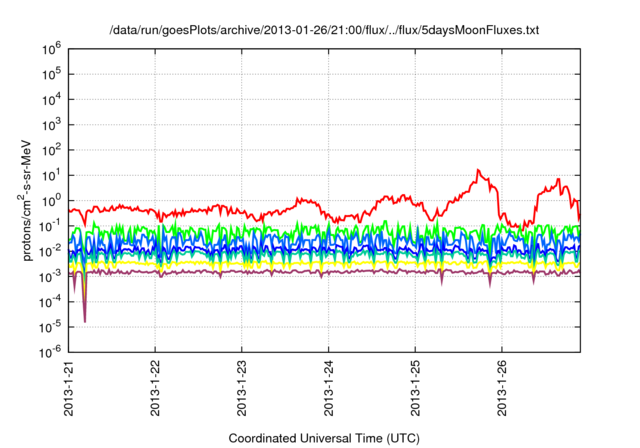Click the 10^-1 y-axis tick label

[x=50, y=226]
